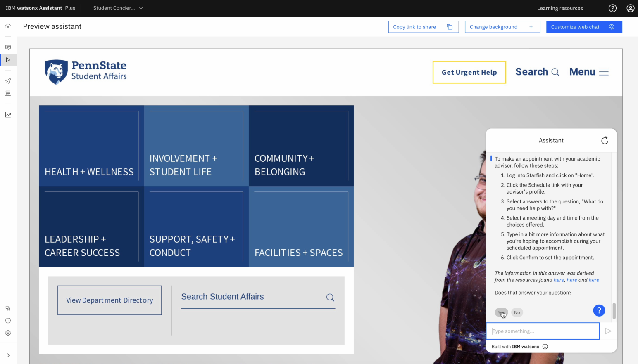Screen dimensions: 638x364
Task: Open the last 'here' source link after 'and'
Action: [594, 280]
